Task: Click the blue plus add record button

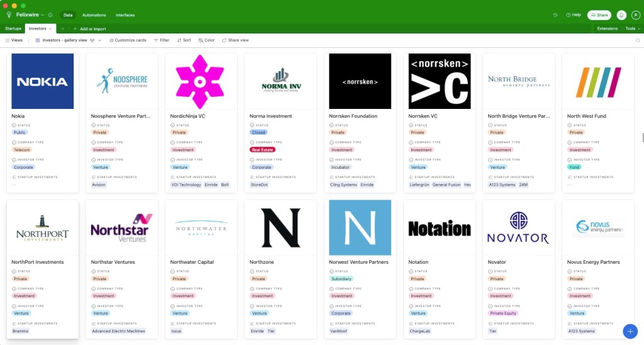Action: coord(630,331)
